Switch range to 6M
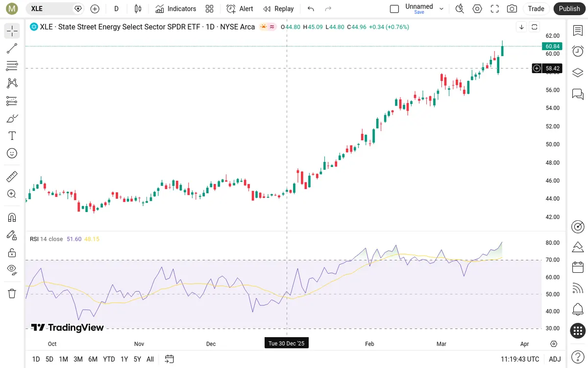This screenshot has height=368, width=588. click(x=93, y=359)
